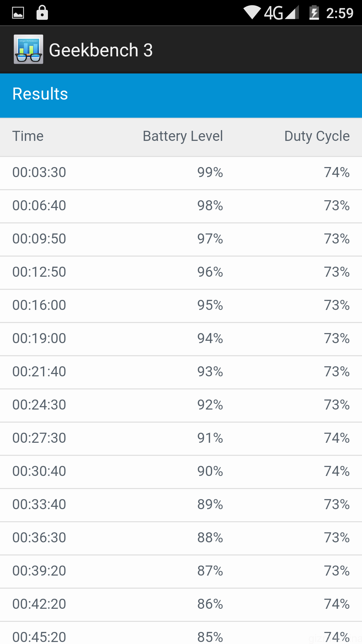Tap the Duty Cycle column header
The height and width of the screenshot is (644, 362).
317,136
